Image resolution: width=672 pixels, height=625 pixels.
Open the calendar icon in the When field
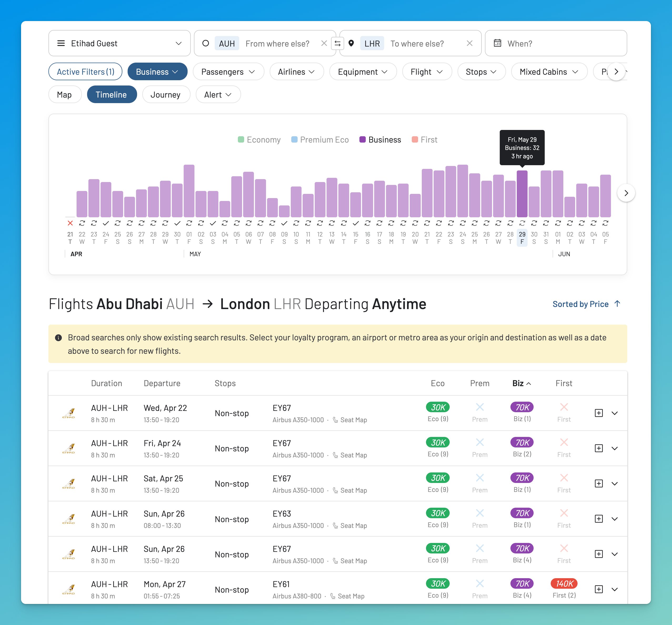(x=498, y=43)
